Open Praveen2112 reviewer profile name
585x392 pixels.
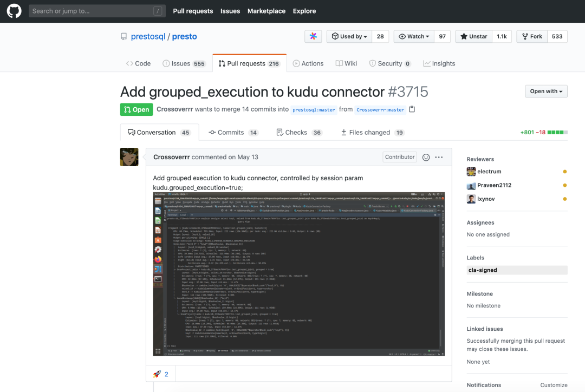pos(495,185)
